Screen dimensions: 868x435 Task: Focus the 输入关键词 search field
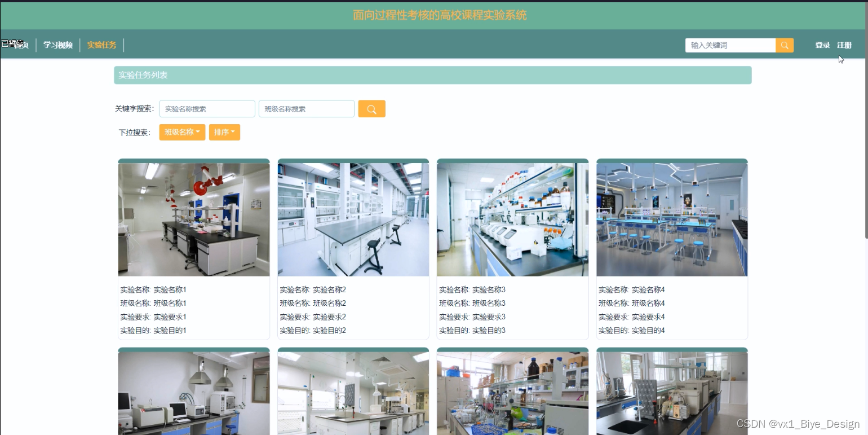pos(730,45)
